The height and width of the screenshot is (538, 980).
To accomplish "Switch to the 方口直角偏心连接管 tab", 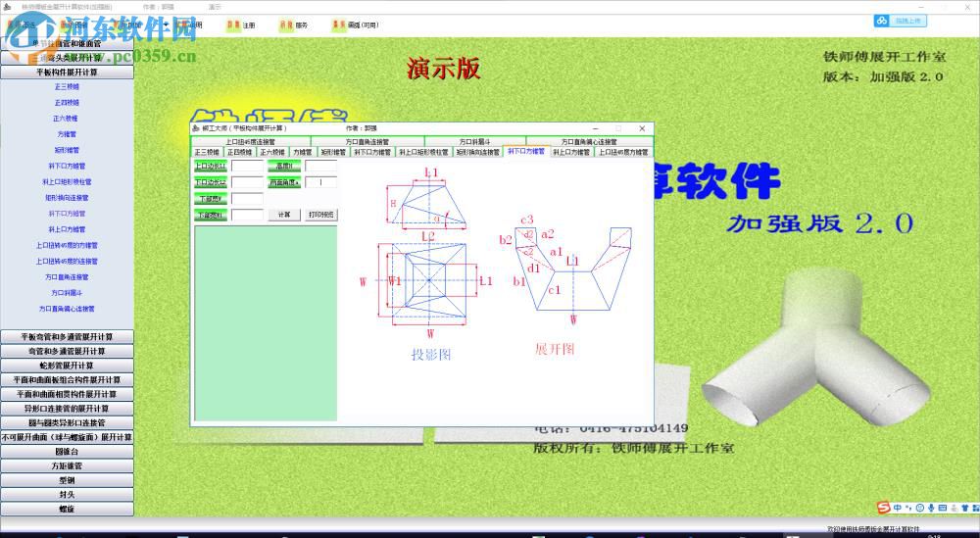I will pyautogui.click(x=589, y=142).
